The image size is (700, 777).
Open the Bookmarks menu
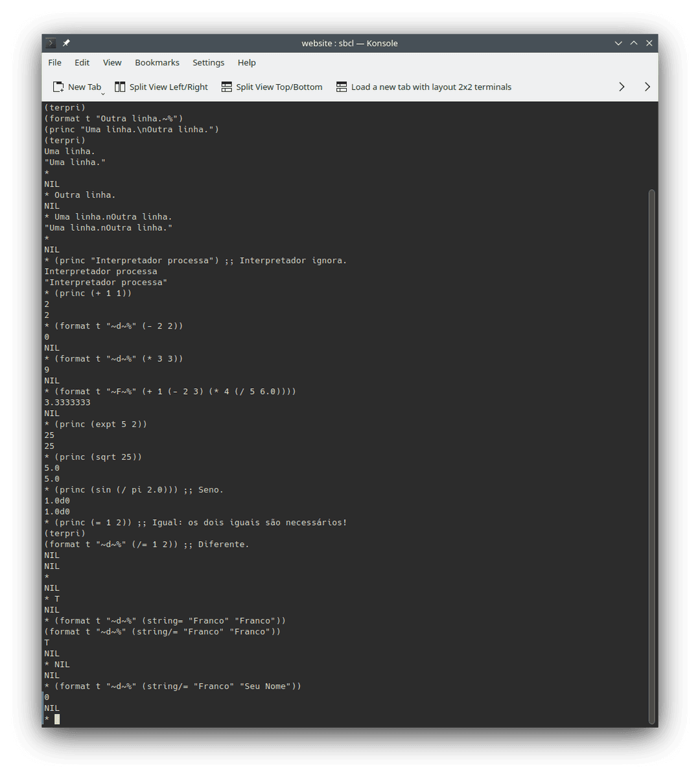[157, 62]
